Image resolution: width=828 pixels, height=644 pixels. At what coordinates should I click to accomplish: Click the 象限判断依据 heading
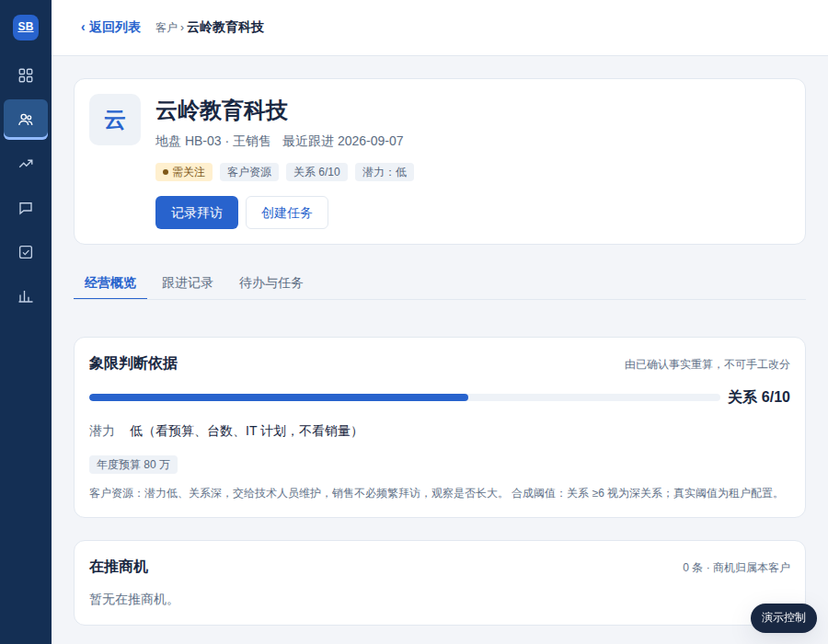(133, 363)
